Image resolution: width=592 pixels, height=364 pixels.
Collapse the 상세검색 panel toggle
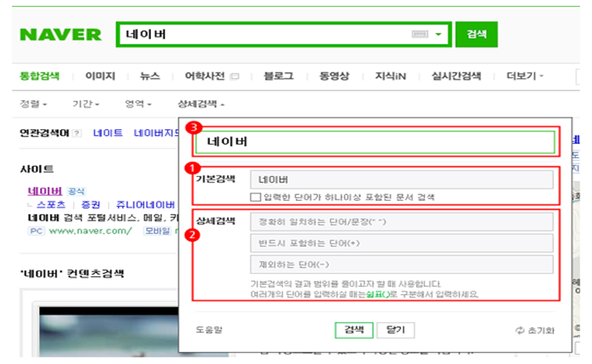pos(201,104)
